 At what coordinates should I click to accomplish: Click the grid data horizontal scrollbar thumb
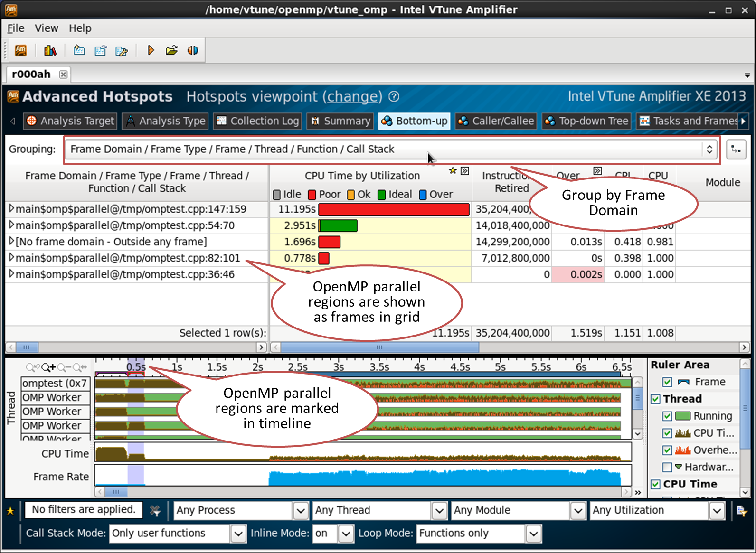(380, 347)
